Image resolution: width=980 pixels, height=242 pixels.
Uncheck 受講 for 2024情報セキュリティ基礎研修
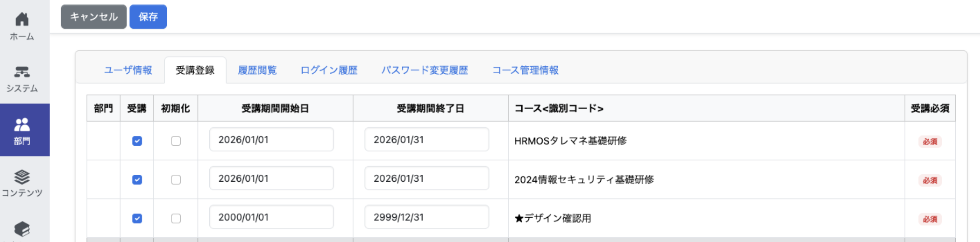point(137,180)
